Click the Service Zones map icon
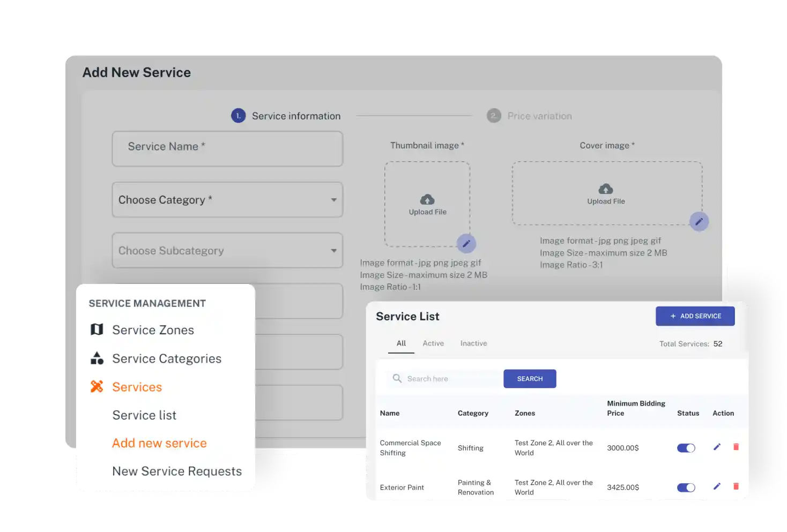Image resolution: width=787 pixels, height=532 pixels. (x=97, y=329)
